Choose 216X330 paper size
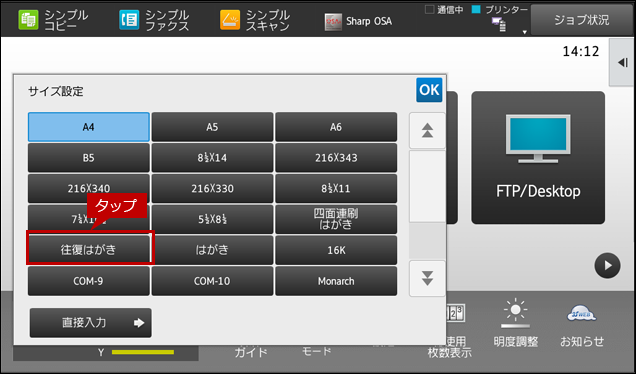This screenshot has height=374, width=636. click(x=212, y=189)
